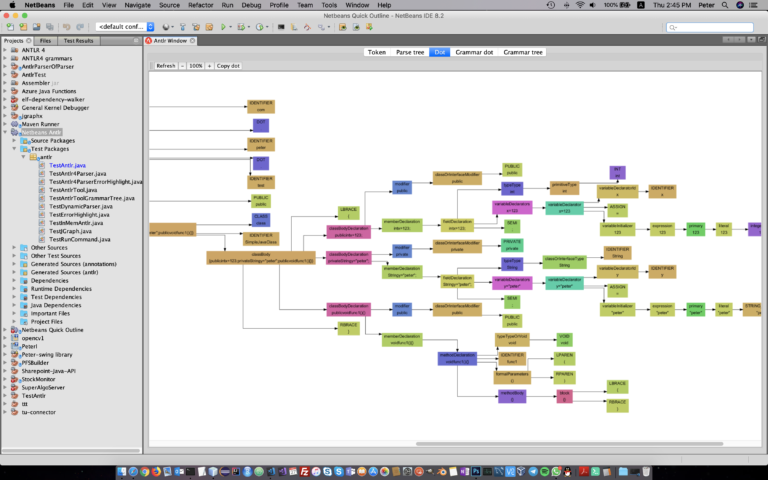Image resolution: width=768 pixels, height=480 pixels.
Task: Click the Build Project hammer icon
Action: (x=183, y=27)
